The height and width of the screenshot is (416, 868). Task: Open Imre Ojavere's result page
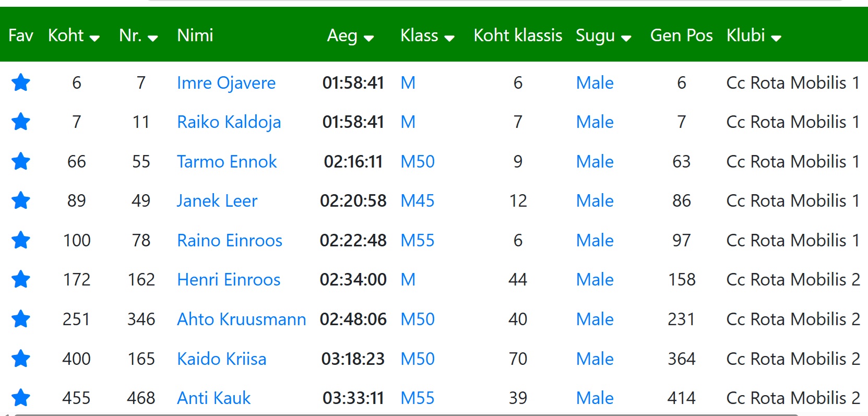coord(226,82)
